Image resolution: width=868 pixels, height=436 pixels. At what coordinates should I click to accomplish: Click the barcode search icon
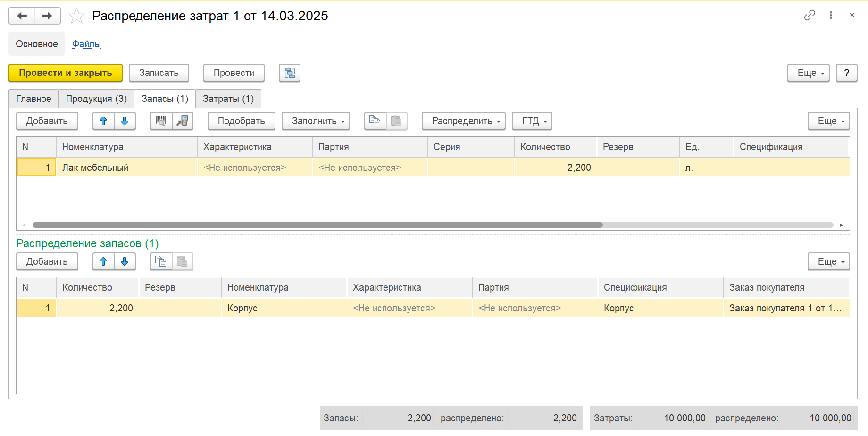pyautogui.click(x=161, y=121)
